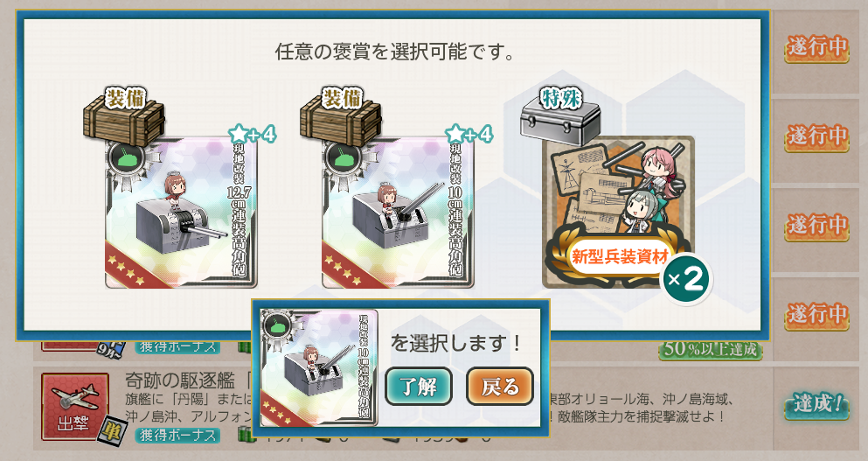Select the 12.7cm連装高角砲 reward card
The image size is (868, 461).
click(182, 213)
